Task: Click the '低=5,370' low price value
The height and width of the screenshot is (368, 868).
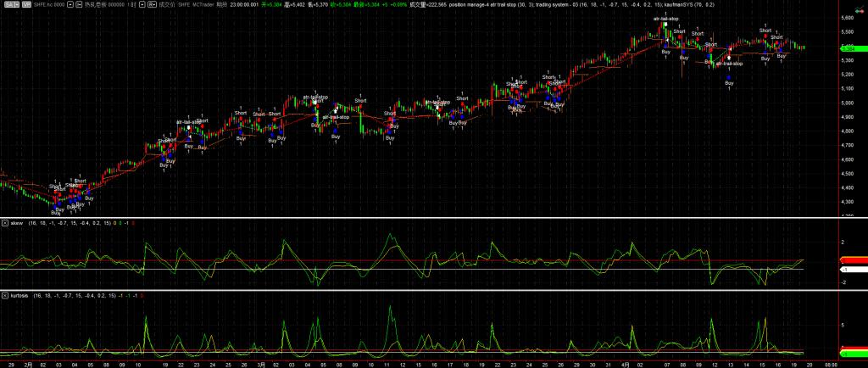Action: point(319,4)
